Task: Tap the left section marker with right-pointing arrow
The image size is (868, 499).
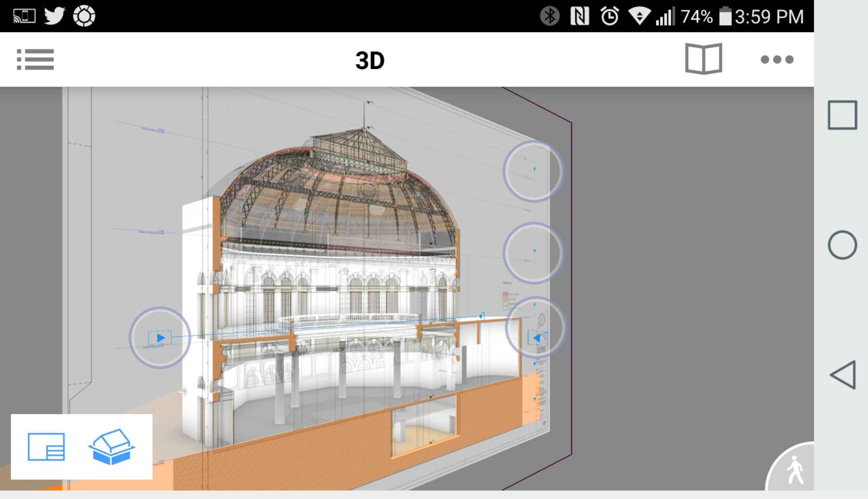Action: coord(160,338)
